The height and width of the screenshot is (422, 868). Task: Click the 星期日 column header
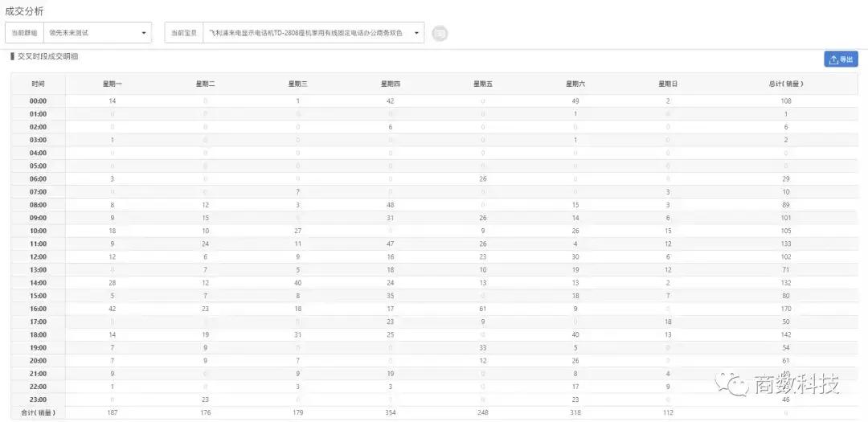pos(668,84)
